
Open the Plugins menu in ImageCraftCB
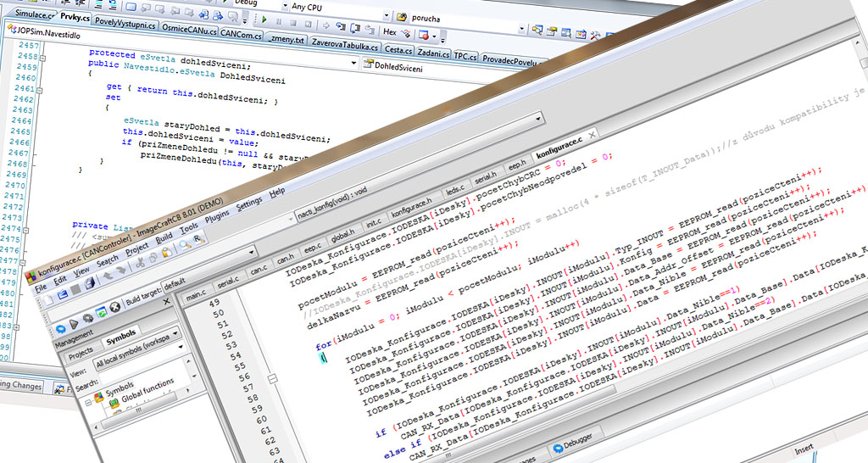click(216, 216)
